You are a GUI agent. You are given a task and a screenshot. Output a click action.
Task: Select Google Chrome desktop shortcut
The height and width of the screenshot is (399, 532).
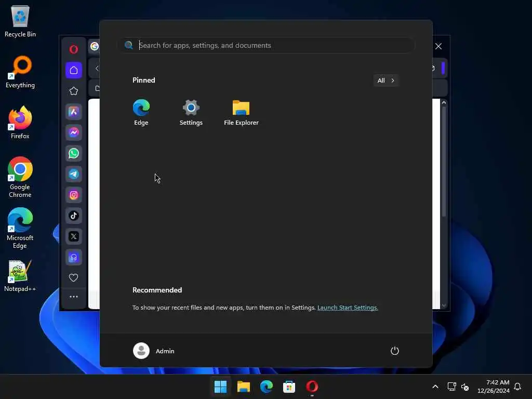[20, 177]
